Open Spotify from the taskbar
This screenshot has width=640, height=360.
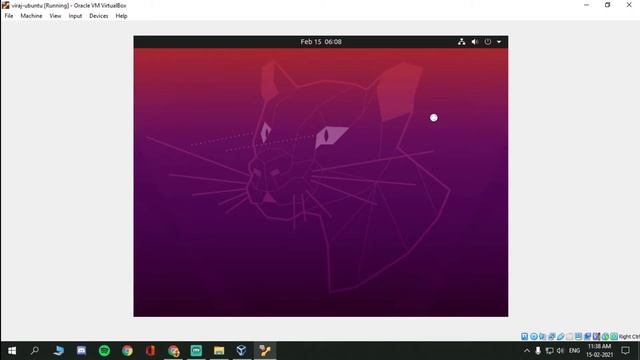(x=104, y=351)
